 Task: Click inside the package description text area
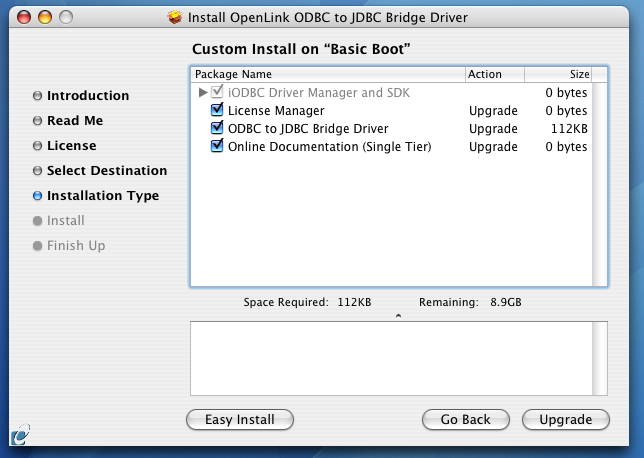pos(391,359)
